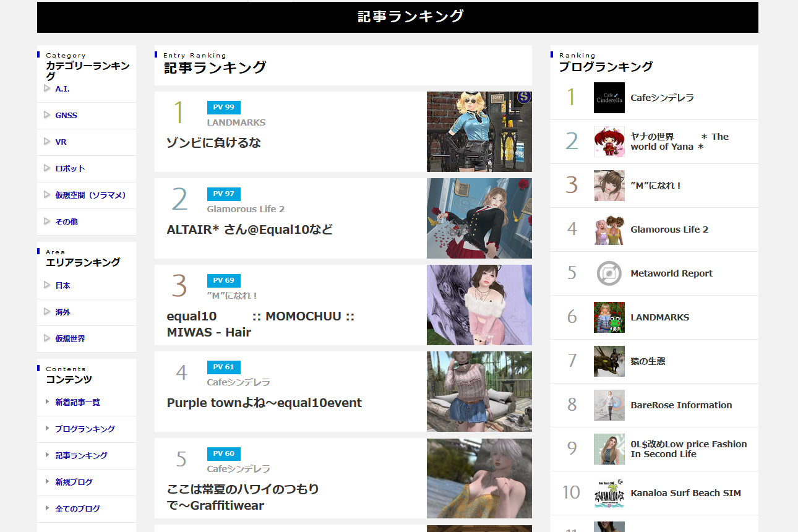Open the BareRose Information blog avatar
This screenshot has height=532, width=798.
(609, 405)
